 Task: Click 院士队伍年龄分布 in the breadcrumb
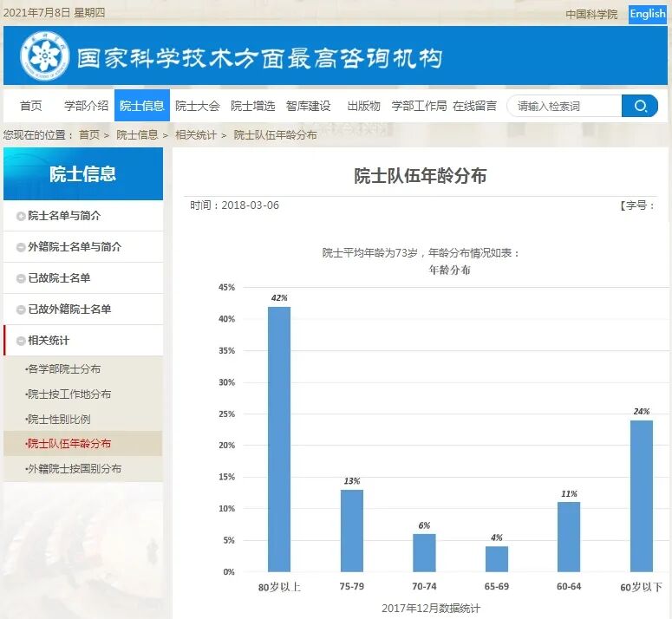tap(275, 135)
